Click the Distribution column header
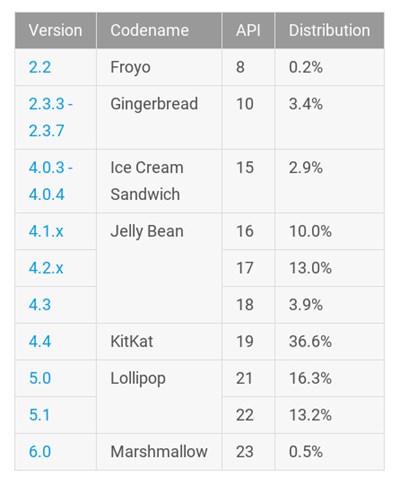The height and width of the screenshot is (485, 400). (x=329, y=30)
